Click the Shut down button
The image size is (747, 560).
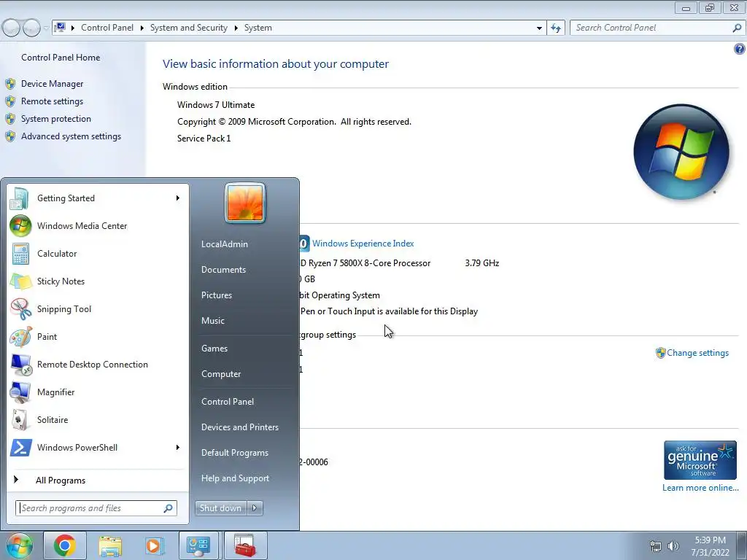[x=220, y=508]
